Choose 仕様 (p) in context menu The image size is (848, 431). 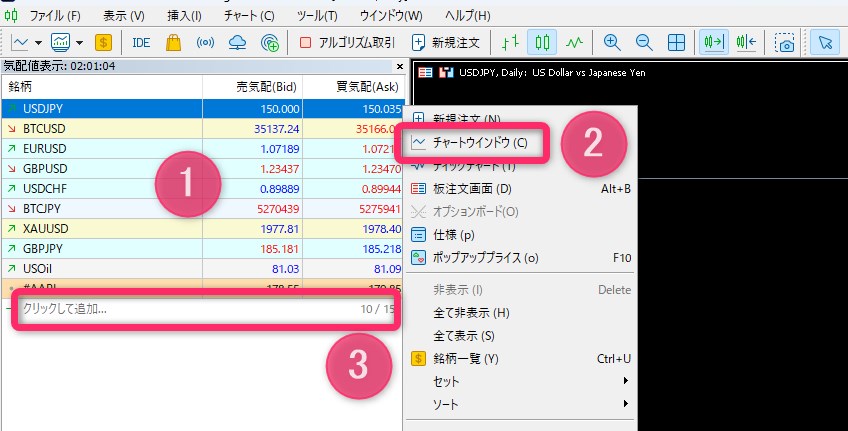(x=519, y=235)
